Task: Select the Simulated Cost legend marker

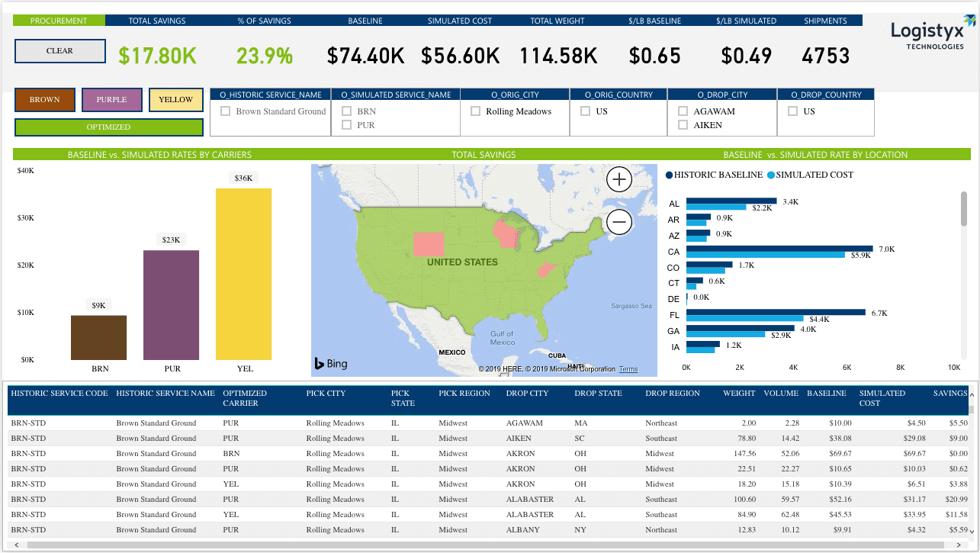Action: pos(770,175)
